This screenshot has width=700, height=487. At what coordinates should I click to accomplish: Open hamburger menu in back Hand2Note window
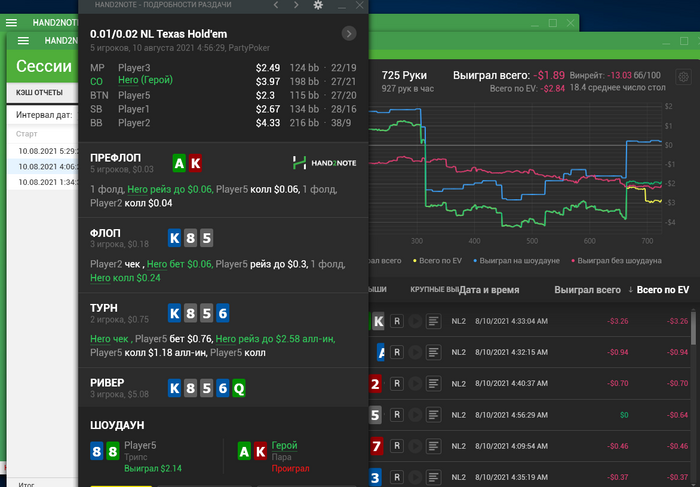coord(11,22)
